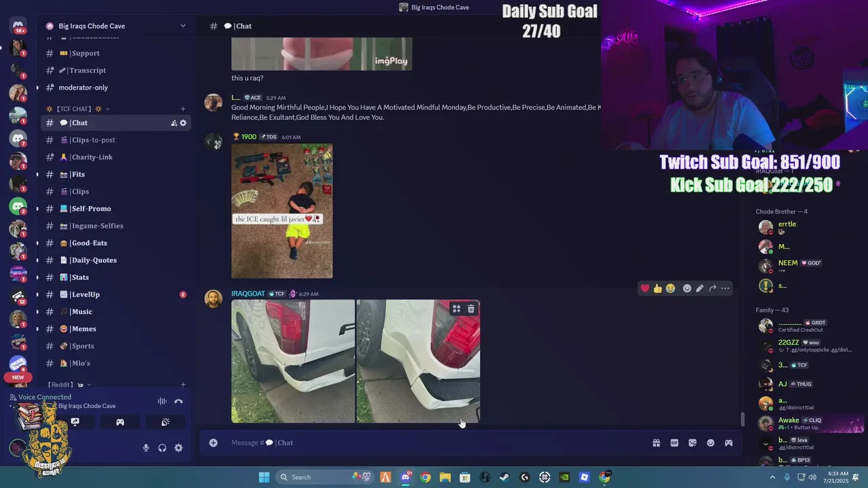868x488 pixels.
Task: Open the Clips-to-post channel
Action: (x=115, y=140)
